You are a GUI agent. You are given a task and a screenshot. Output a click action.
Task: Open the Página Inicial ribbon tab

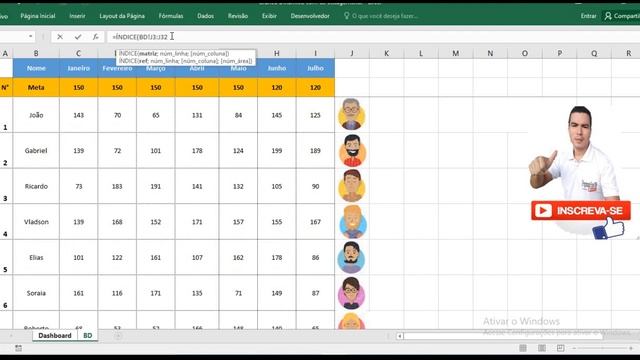[38, 16]
